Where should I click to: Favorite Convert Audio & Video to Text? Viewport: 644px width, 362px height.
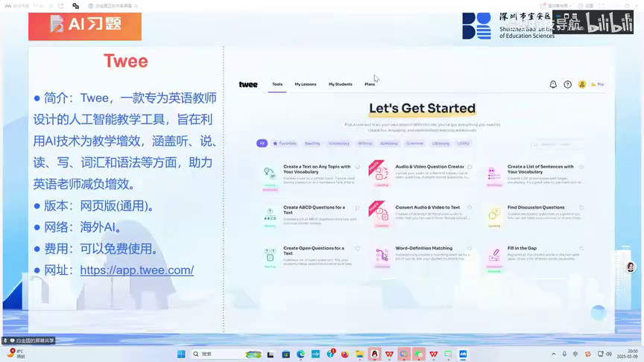[470, 207]
